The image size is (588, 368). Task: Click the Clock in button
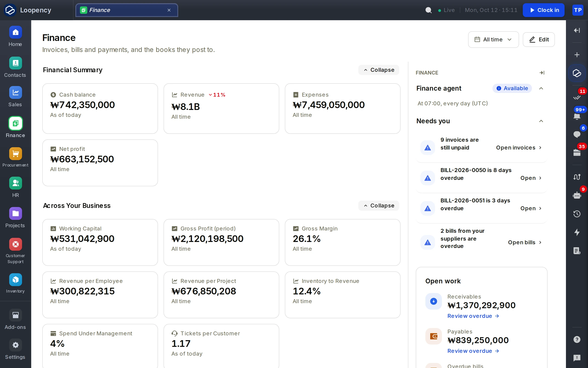(x=543, y=10)
